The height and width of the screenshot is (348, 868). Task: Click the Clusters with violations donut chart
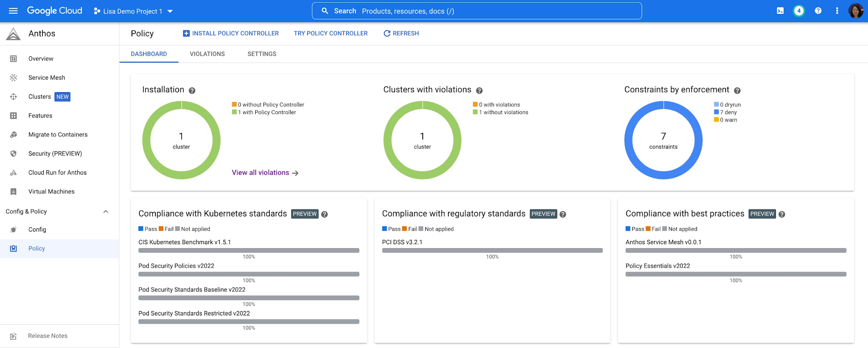tap(422, 140)
